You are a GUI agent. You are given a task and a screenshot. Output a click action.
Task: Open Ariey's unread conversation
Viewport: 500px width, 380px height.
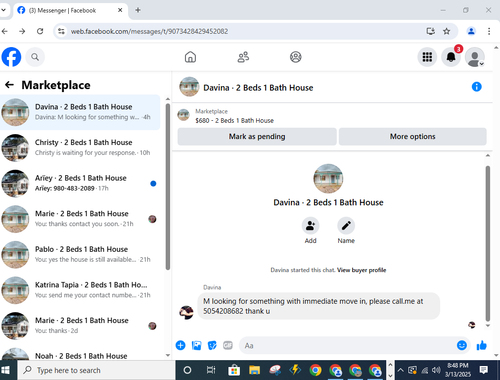(x=80, y=183)
